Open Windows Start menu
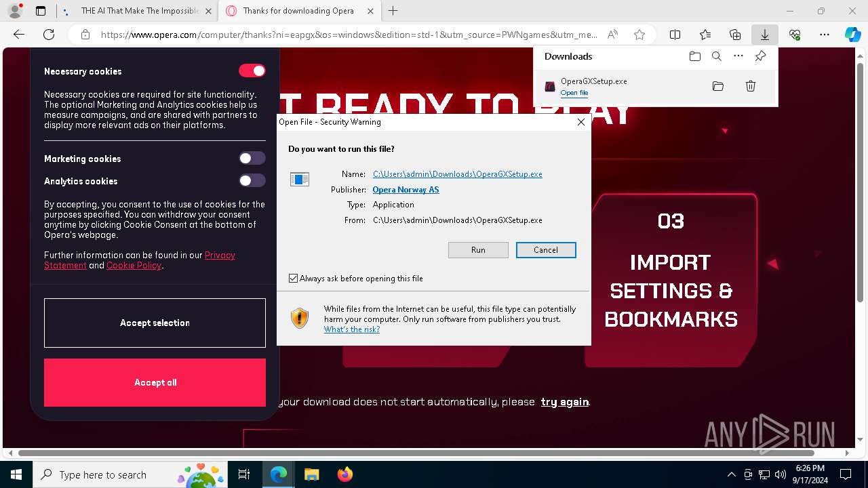Image resolution: width=868 pixels, height=488 pixels. pyautogui.click(x=16, y=474)
